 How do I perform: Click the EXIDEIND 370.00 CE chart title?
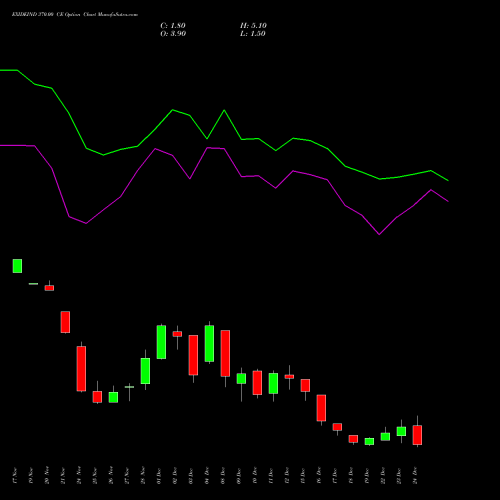coord(75,15)
